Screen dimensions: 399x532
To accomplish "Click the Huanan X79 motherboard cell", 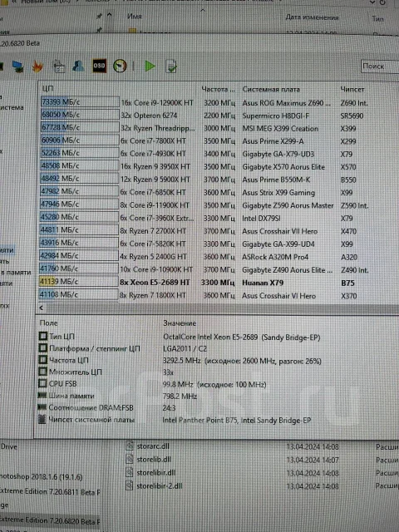I will (x=263, y=283).
